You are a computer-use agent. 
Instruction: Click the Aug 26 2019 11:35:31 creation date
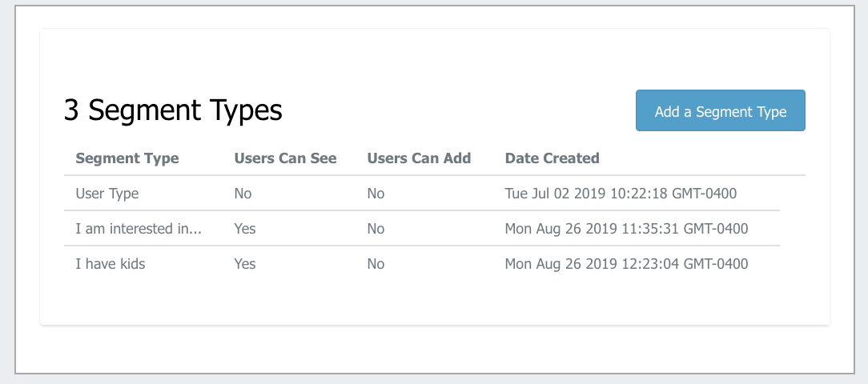point(626,229)
